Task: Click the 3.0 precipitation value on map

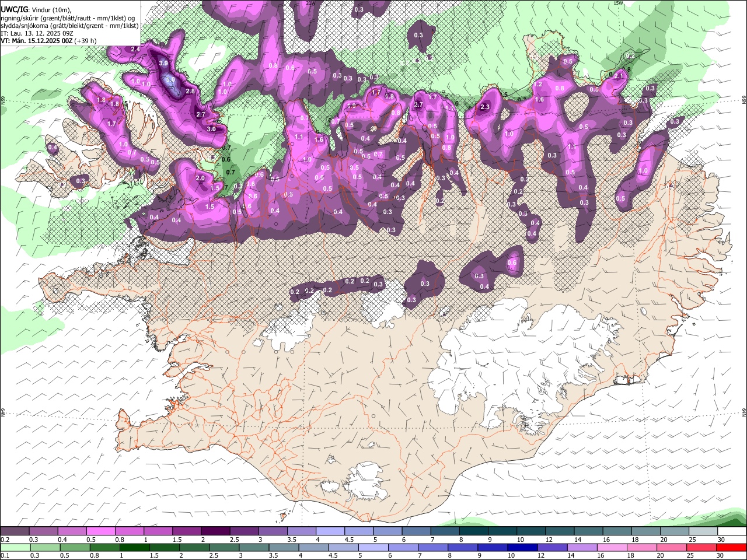Action: coord(211,129)
